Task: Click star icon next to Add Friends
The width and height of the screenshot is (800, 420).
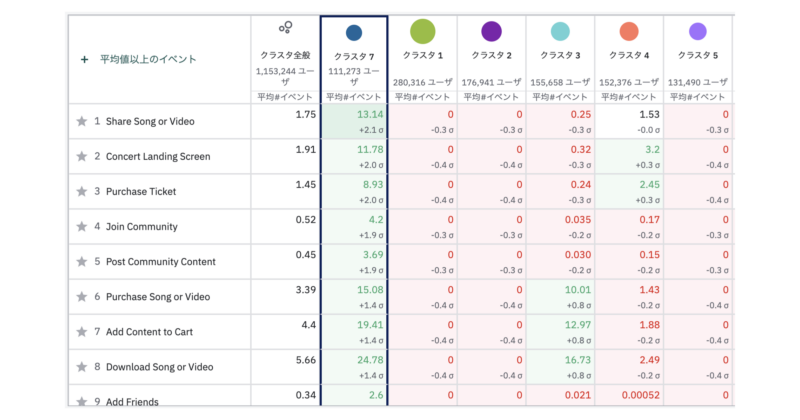Action: (x=82, y=401)
